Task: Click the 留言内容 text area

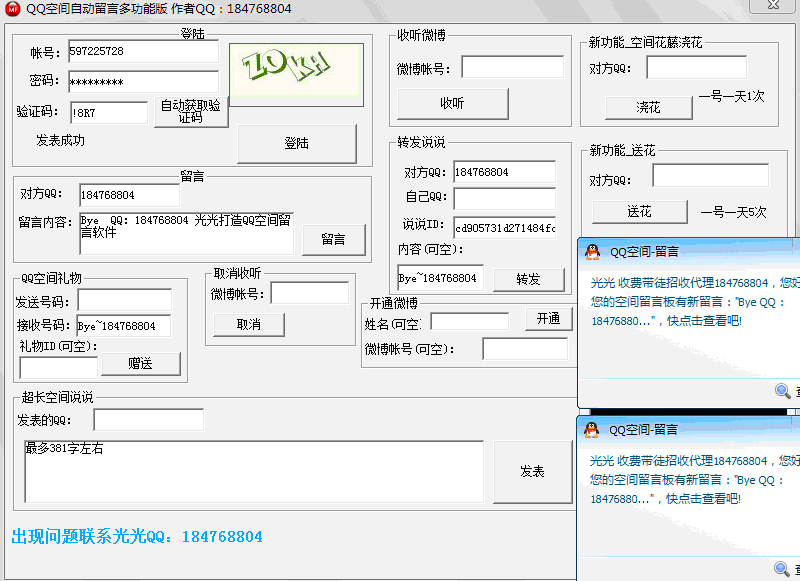Action: click(187, 233)
